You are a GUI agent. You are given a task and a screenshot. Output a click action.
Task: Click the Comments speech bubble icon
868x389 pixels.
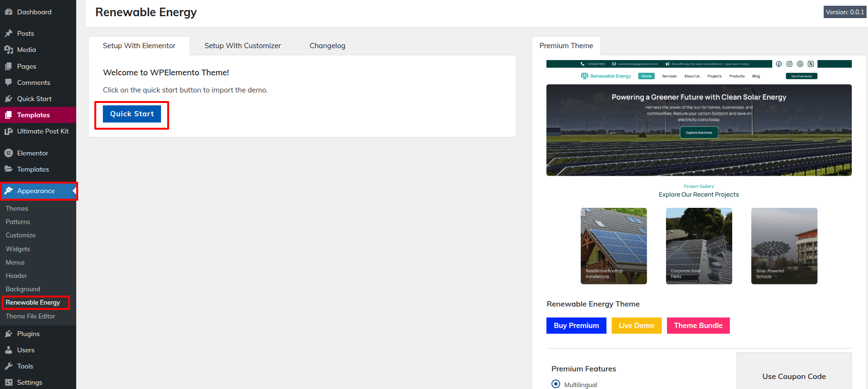tap(9, 82)
